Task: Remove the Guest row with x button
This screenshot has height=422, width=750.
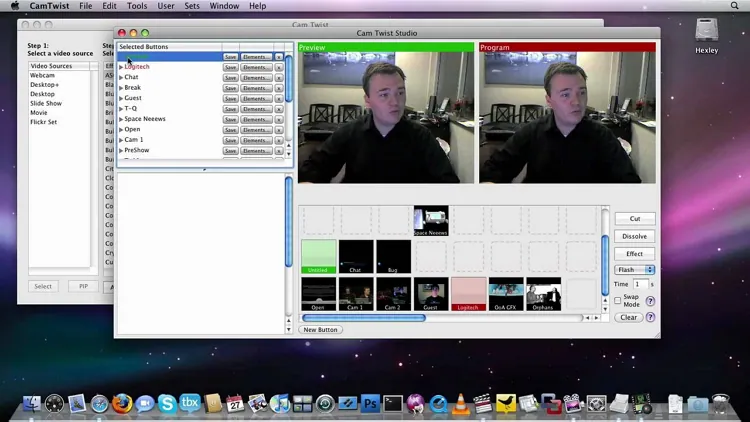Action: click(279, 99)
